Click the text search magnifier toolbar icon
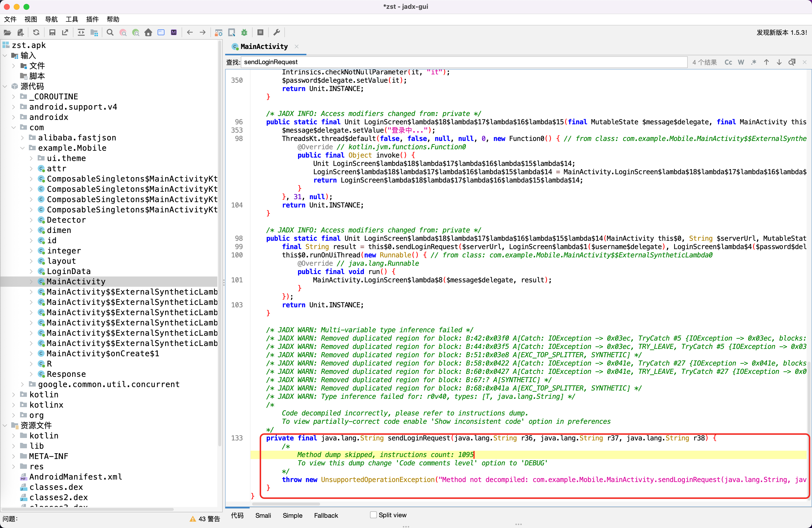The width and height of the screenshot is (812, 528). click(110, 33)
